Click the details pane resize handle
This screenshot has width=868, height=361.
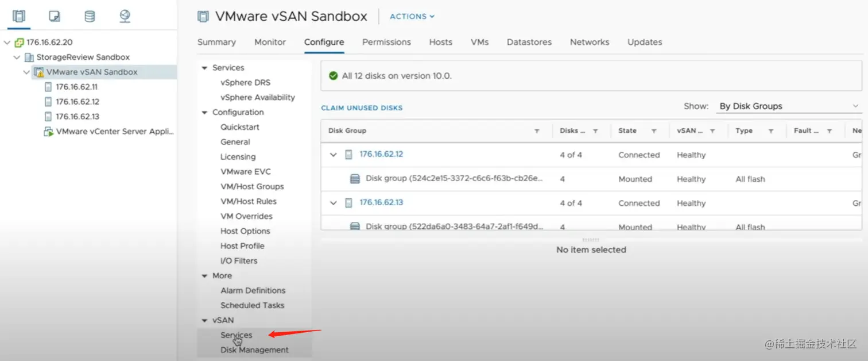[591, 240]
